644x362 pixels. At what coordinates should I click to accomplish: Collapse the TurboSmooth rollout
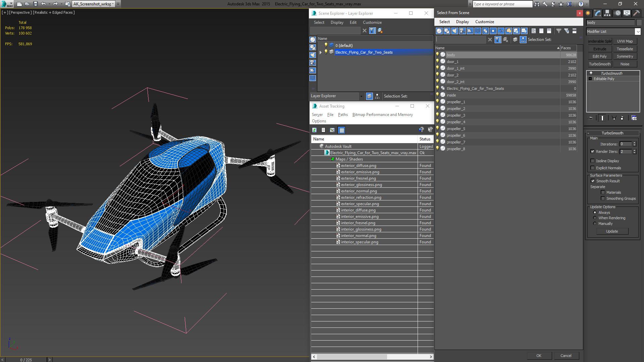588,133
